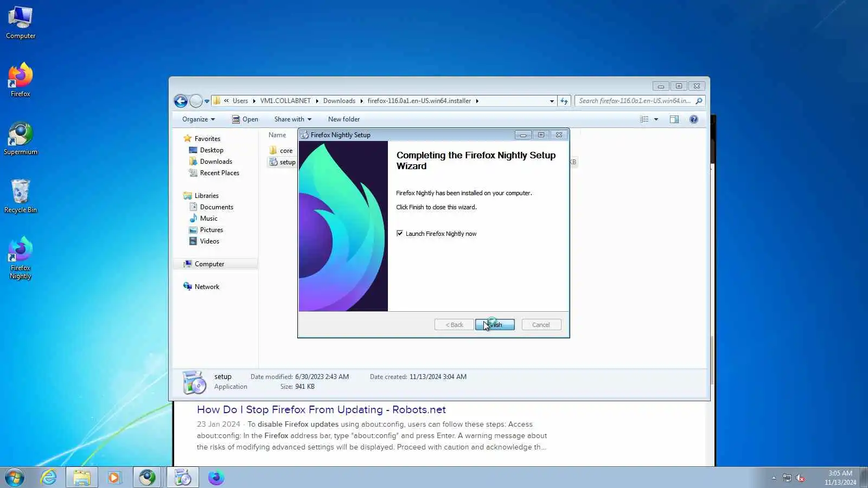
Task: Click the Explorer Forward navigation arrow
Action: pos(196,101)
